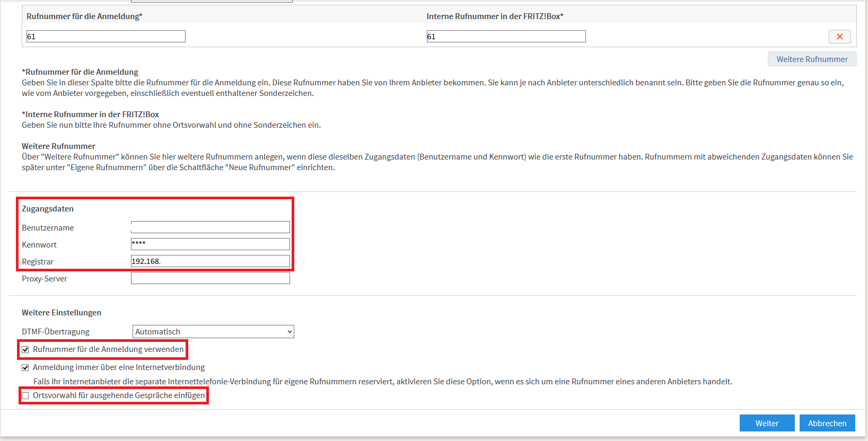Click into the Benutzername text box
This screenshot has width=868, height=441.
[x=210, y=227]
